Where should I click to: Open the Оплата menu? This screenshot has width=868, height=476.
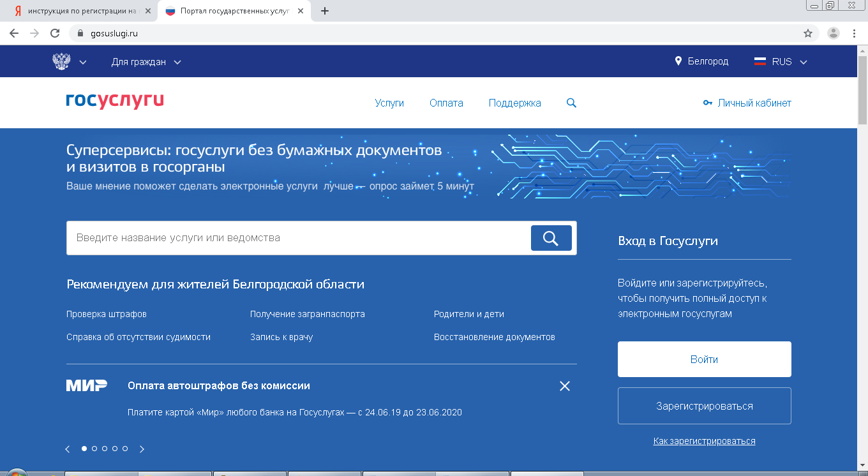(446, 103)
